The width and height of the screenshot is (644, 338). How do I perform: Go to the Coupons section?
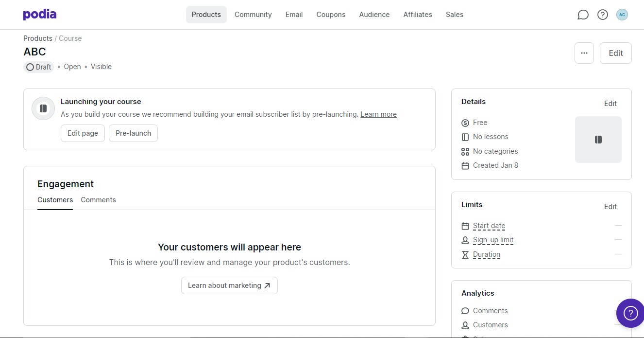point(331,15)
